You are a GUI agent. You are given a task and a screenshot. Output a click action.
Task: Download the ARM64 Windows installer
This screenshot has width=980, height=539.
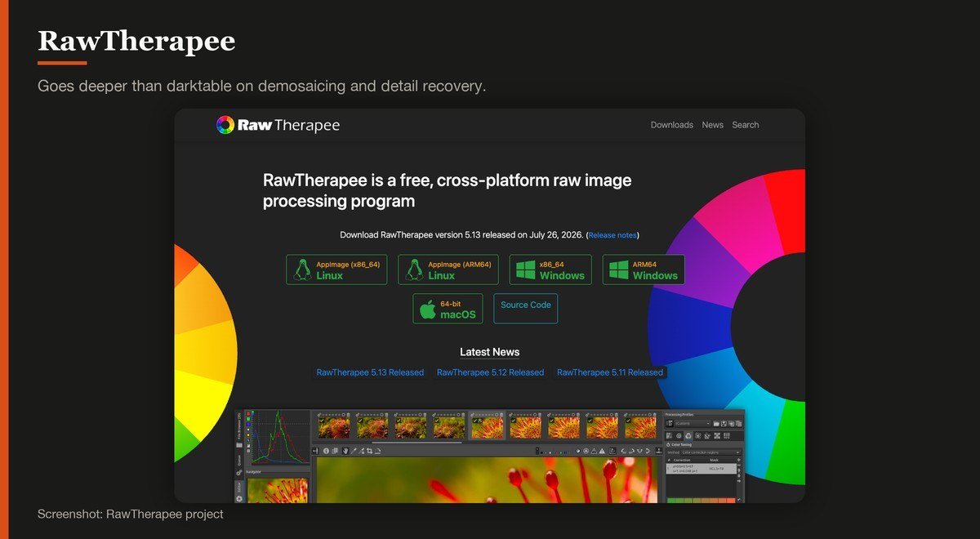tap(644, 269)
